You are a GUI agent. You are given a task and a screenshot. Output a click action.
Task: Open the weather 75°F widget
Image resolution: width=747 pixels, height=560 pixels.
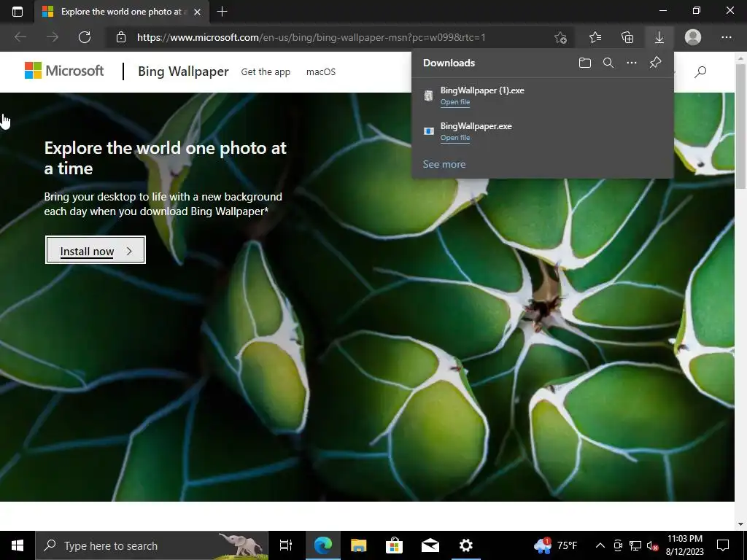pos(555,545)
